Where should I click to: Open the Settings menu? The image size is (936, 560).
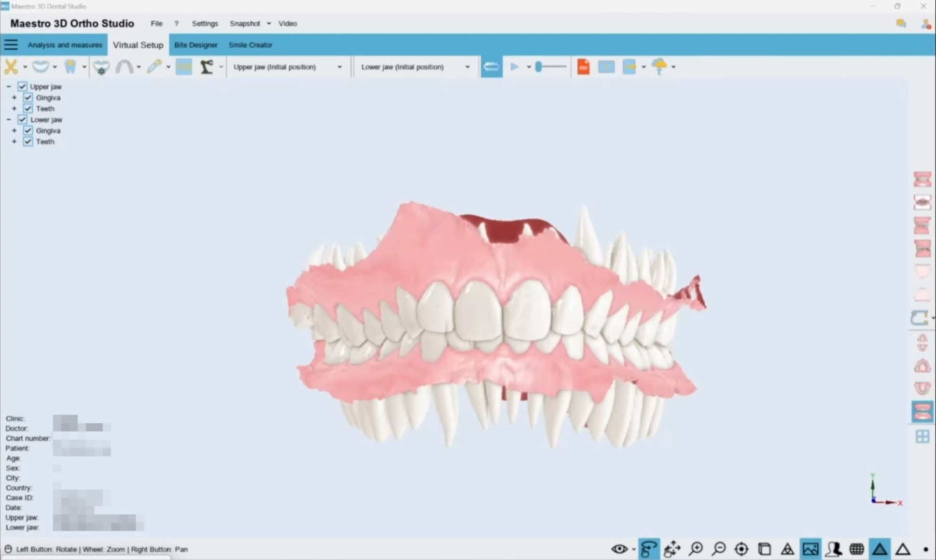point(205,23)
